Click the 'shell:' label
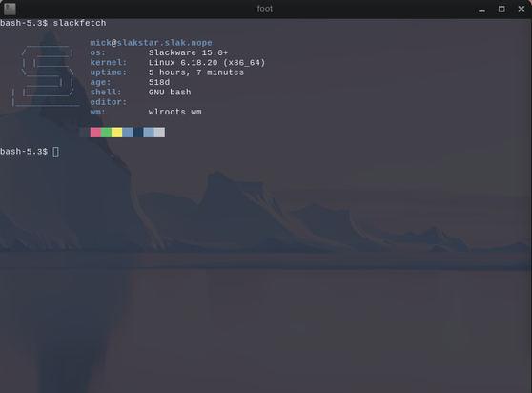Image resolution: width=532 pixels, height=393 pixels. (x=106, y=92)
